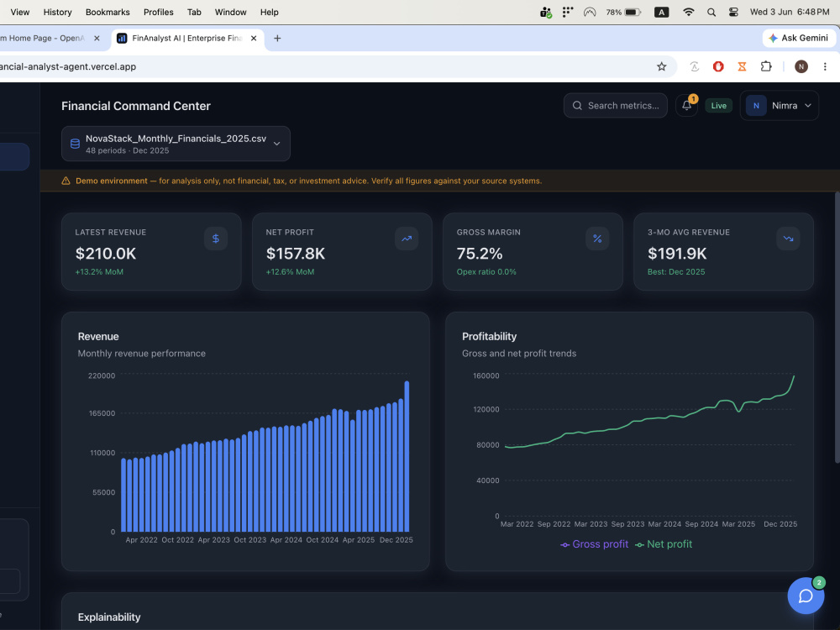Screen dimensions: 840x630
Task: Click the Ask Gemini button
Action: tap(798, 38)
